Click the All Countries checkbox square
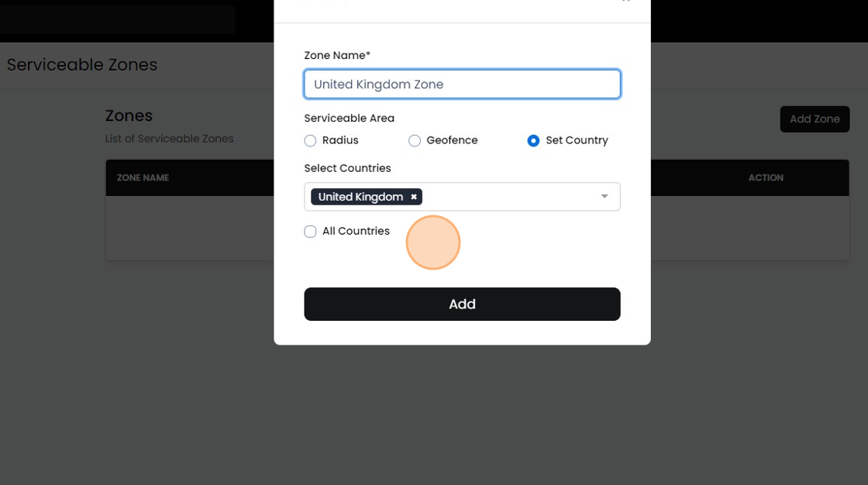The height and width of the screenshot is (485, 868). point(310,231)
